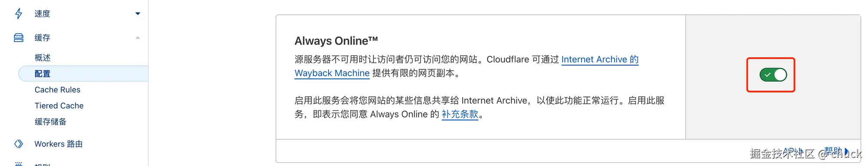Open Cache Rules in sidebar
This screenshot has height=166, width=868.
[x=57, y=90]
